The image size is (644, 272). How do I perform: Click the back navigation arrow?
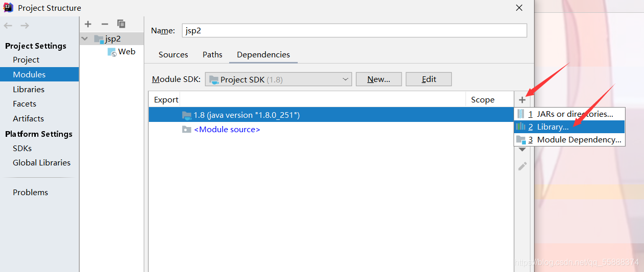point(8,26)
